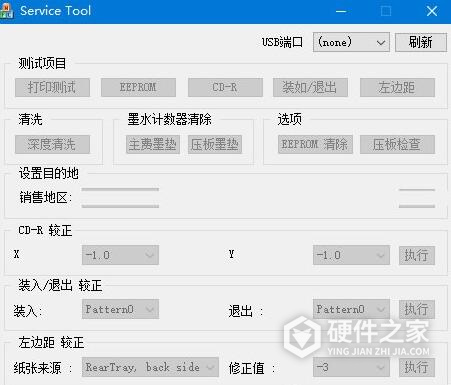The height and width of the screenshot is (385, 451).
Task: Open the CD-R Y correction dropdown
Action: (351, 255)
